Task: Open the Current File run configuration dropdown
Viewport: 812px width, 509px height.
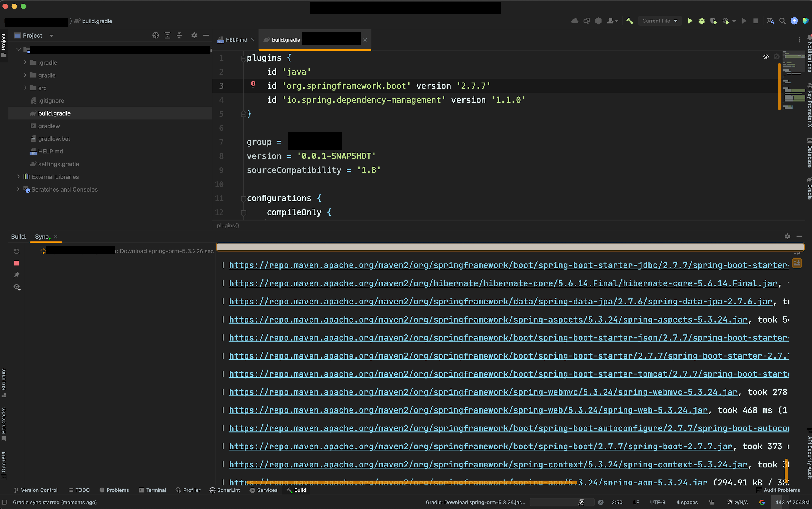Action: pyautogui.click(x=660, y=21)
